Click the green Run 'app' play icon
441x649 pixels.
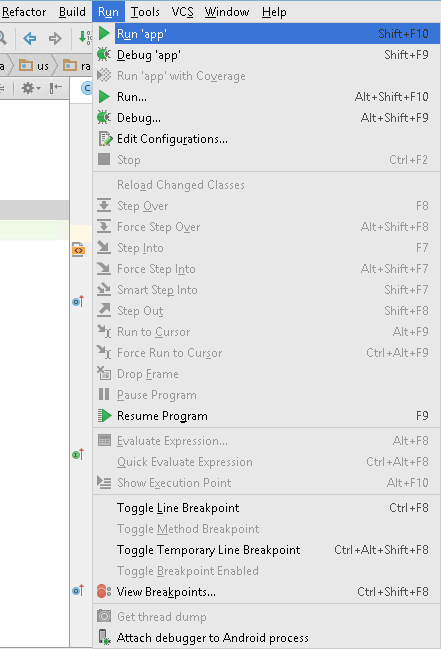pyautogui.click(x=104, y=34)
